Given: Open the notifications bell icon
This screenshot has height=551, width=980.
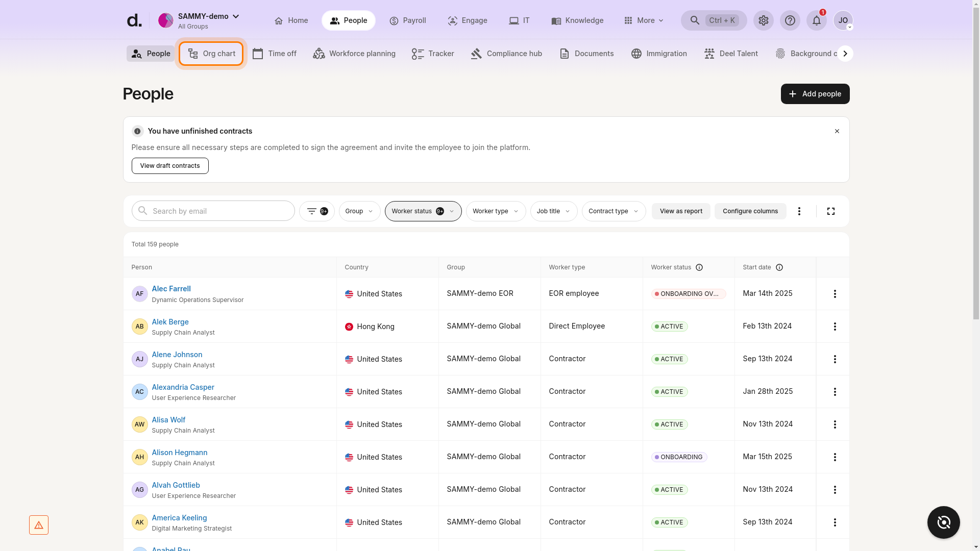Looking at the screenshot, I should point(816,20).
